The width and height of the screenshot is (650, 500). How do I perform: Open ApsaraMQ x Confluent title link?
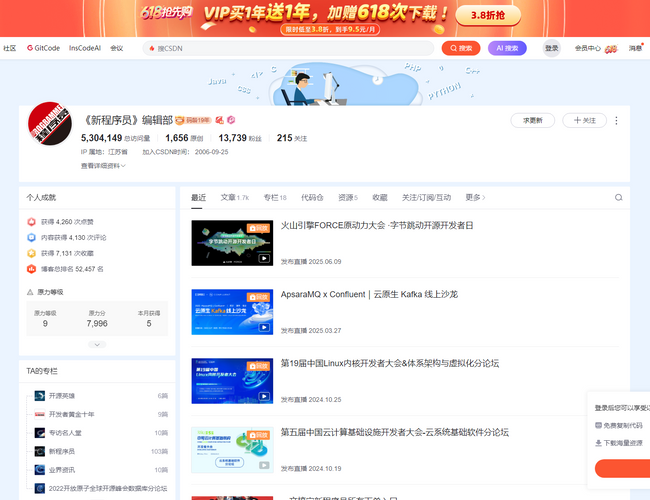[369, 294]
